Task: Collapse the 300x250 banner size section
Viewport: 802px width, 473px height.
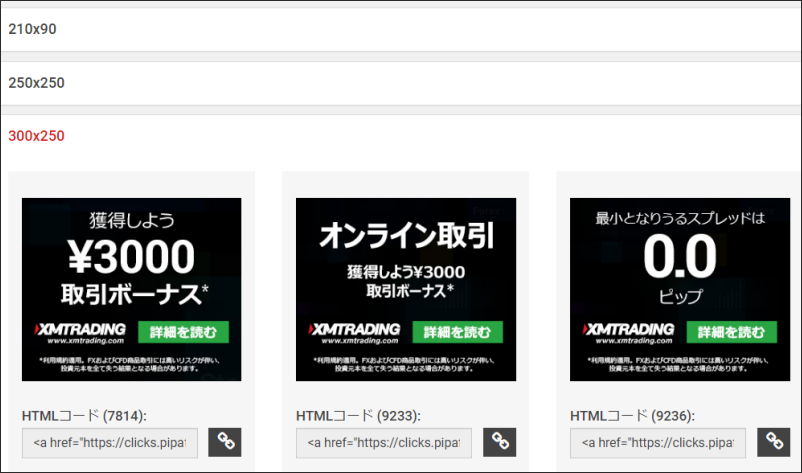Action: coord(36,136)
